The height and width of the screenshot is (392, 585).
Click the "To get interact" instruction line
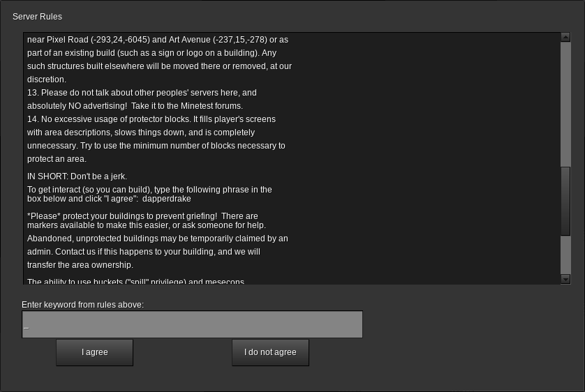(x=149, y=190)
